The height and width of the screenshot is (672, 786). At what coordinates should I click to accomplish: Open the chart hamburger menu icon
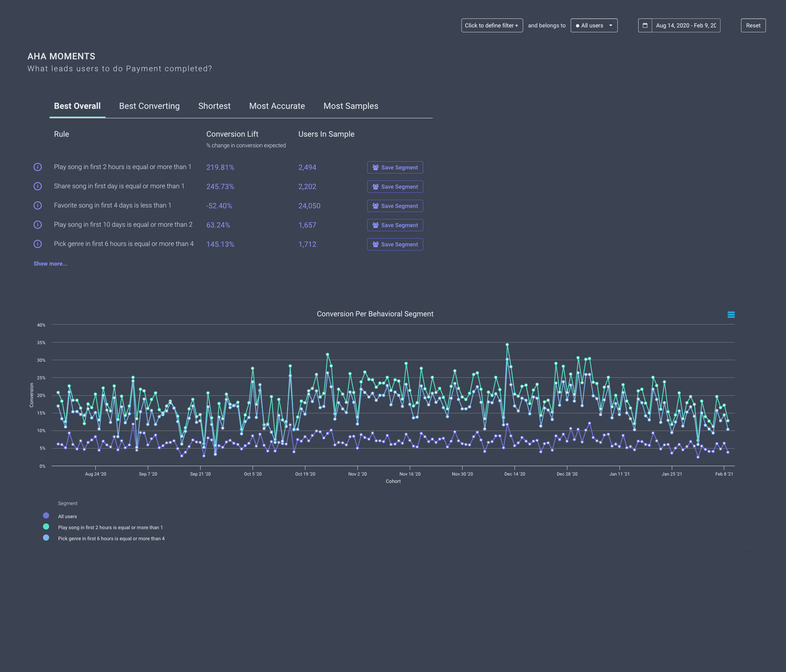(x=731, y=314)
